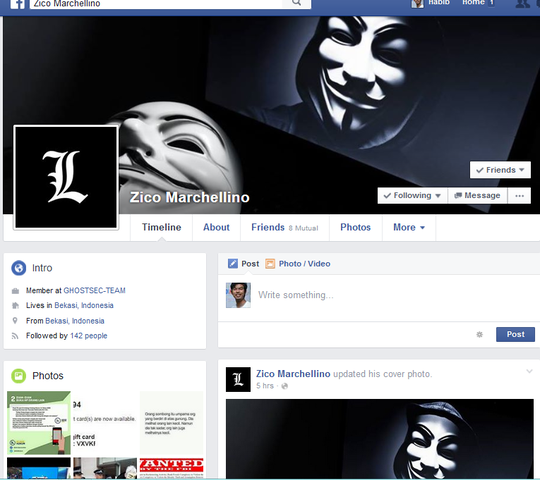Click the public globe privacy icon on post
The width and height of the screenshot is (540, 480).
[284, 386]
